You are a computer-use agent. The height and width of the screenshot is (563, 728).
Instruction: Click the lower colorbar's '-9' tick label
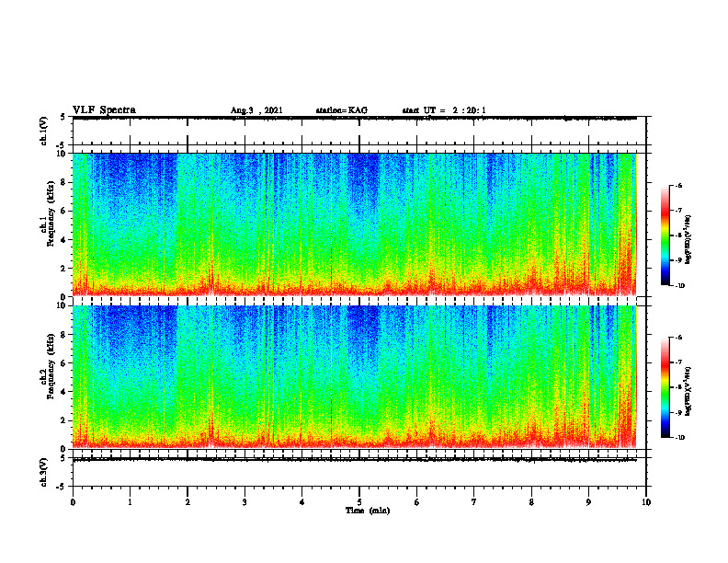coord(678,412)
